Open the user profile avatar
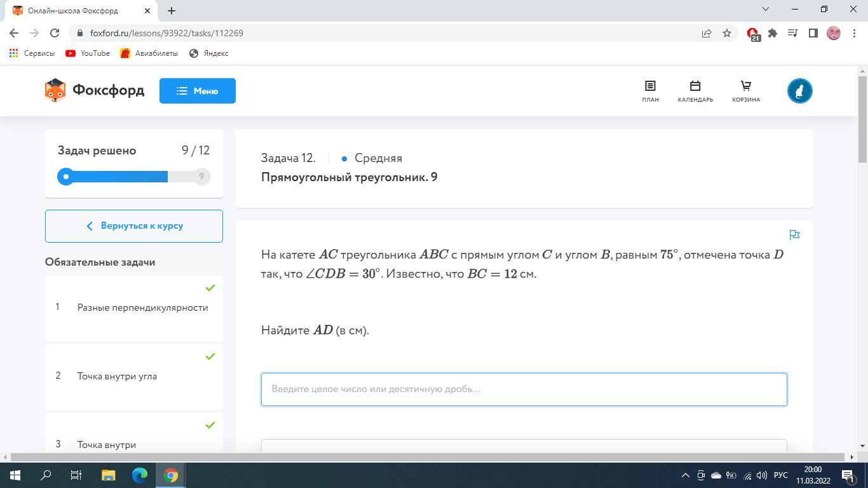 tap(800, 91)
